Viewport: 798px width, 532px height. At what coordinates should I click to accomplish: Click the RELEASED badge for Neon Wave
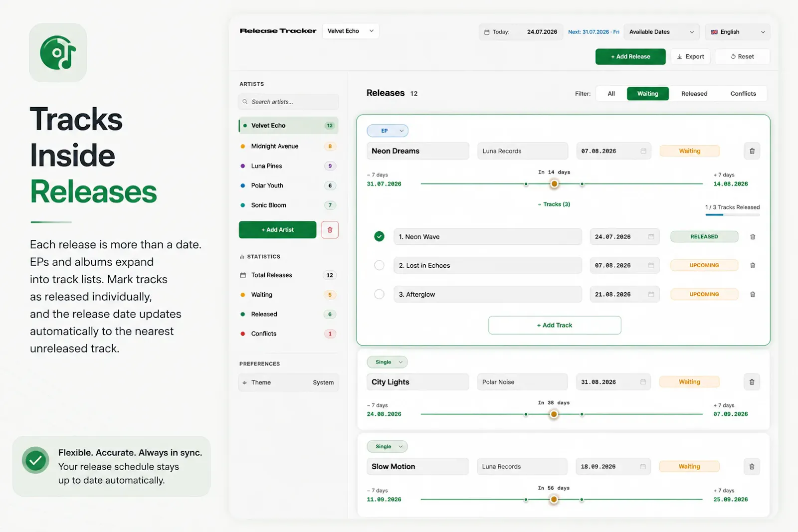704,237
